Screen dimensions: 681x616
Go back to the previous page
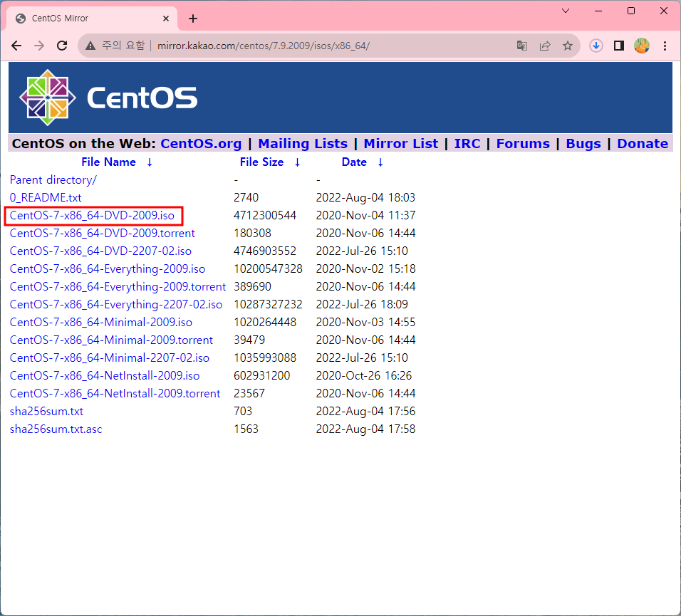pyautogui.click(x=16, y=46)
